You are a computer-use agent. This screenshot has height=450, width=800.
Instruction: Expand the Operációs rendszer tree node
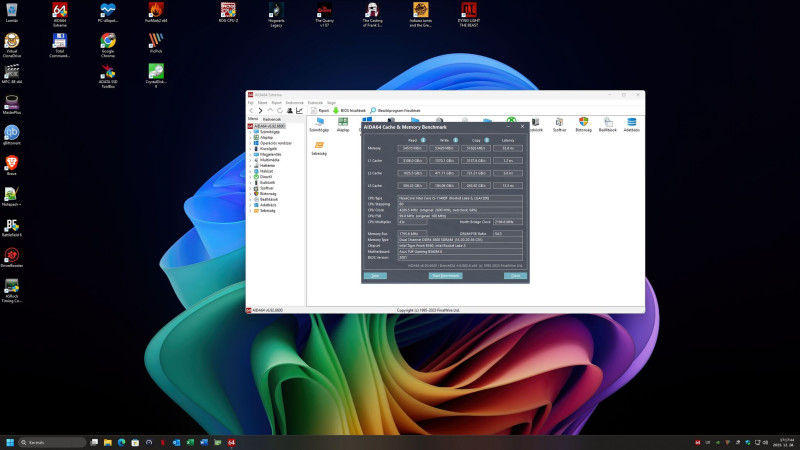coord(251,143)
